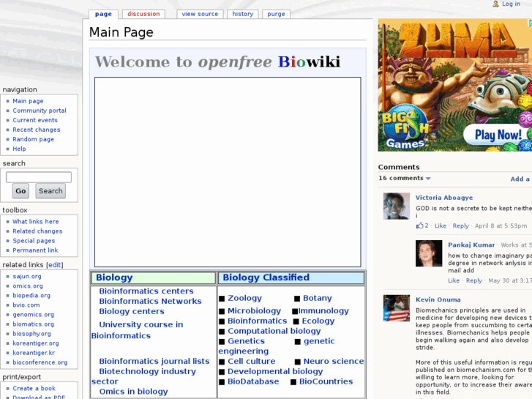
Task: Visit sajun.org link
Action: coord(27,277)
